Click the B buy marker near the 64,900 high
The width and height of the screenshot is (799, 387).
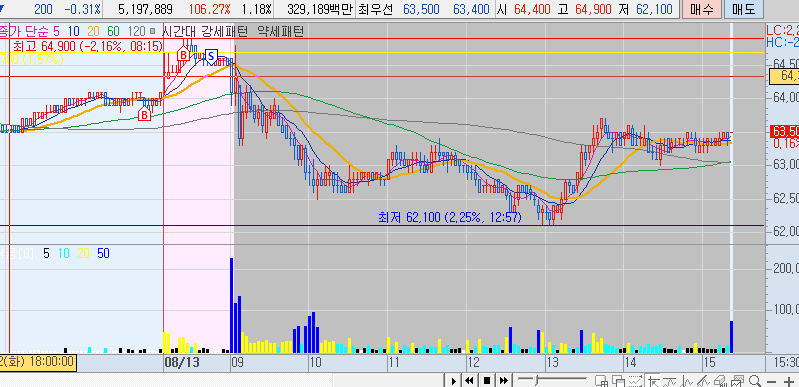pos(183,54)
